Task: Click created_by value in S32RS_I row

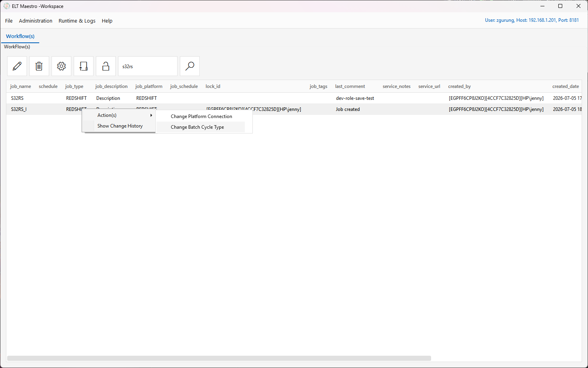Action: 496,109
